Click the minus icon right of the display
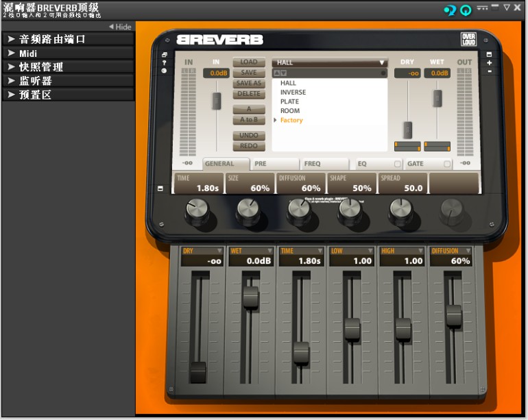This screenshot has width=528, height=420. tap(490, 71)
